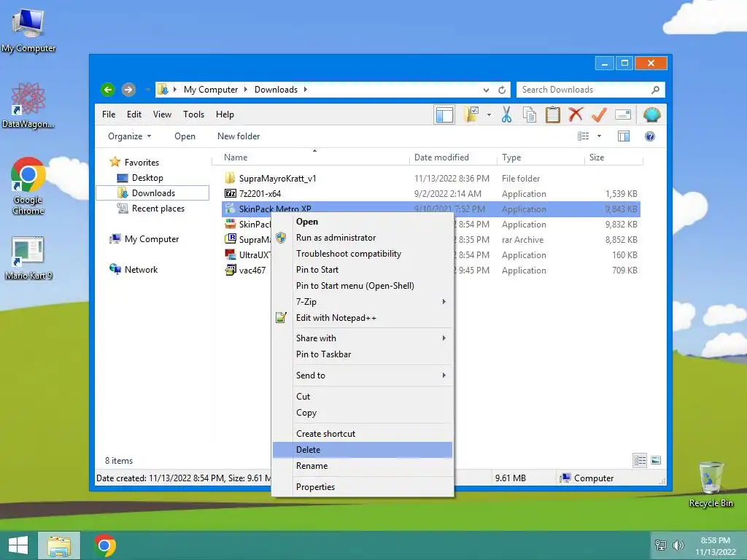
Task: Click the gray Forward arrow button
Action: (128, 90)
